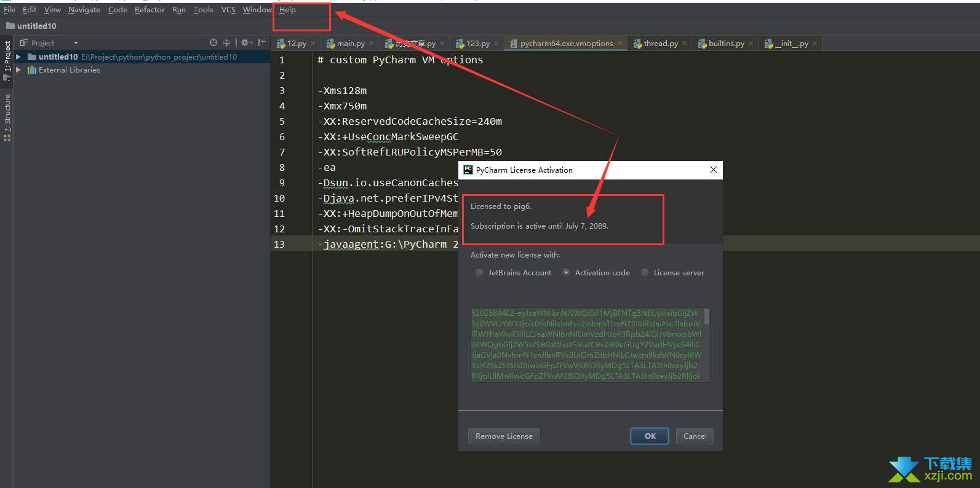
Task: Click the External Libraries icon
Action: tap(32, 70)
